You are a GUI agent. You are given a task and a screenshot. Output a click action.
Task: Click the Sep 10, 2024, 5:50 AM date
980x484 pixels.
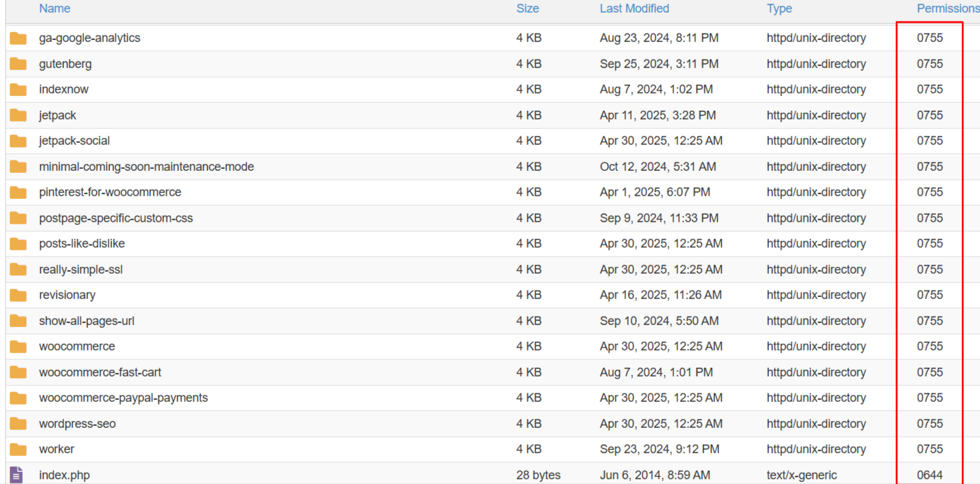tap(660, 321)
